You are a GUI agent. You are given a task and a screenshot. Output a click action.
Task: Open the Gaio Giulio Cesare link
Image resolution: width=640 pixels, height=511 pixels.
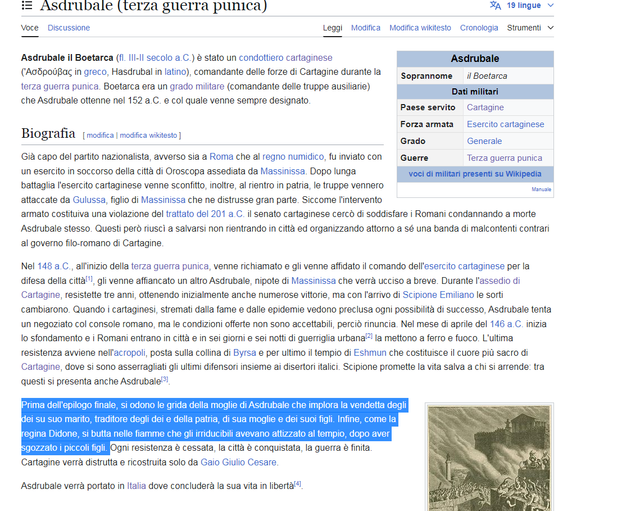coord(238,462)
